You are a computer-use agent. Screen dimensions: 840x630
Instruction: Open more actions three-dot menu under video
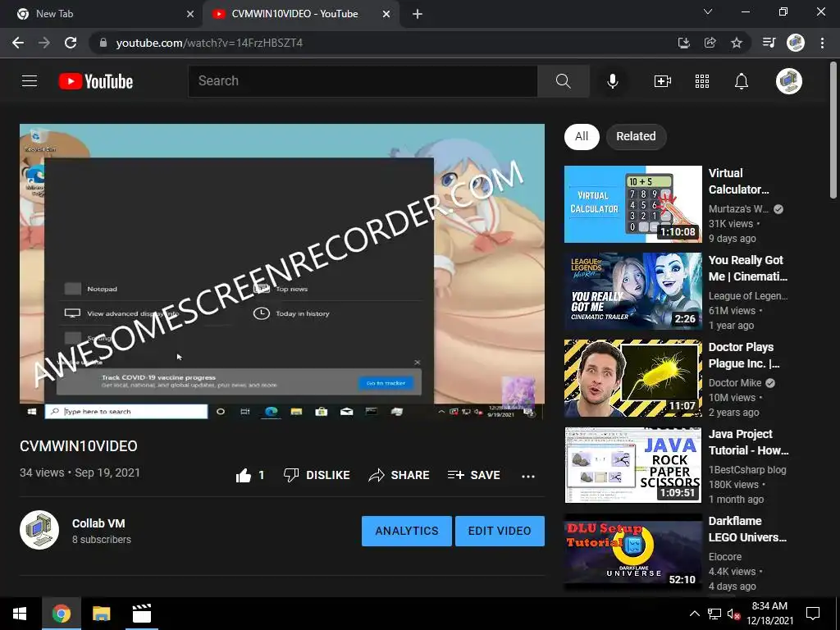[528, 476]
